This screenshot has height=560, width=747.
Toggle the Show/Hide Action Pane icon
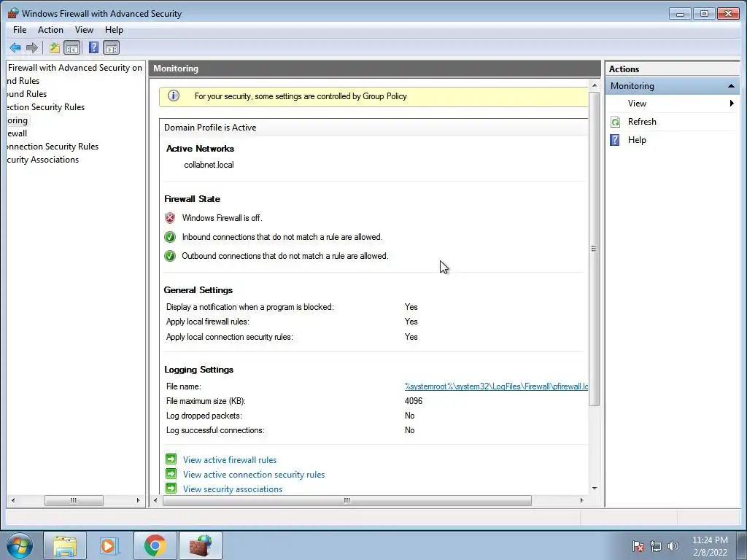click(x=112, y=47)
